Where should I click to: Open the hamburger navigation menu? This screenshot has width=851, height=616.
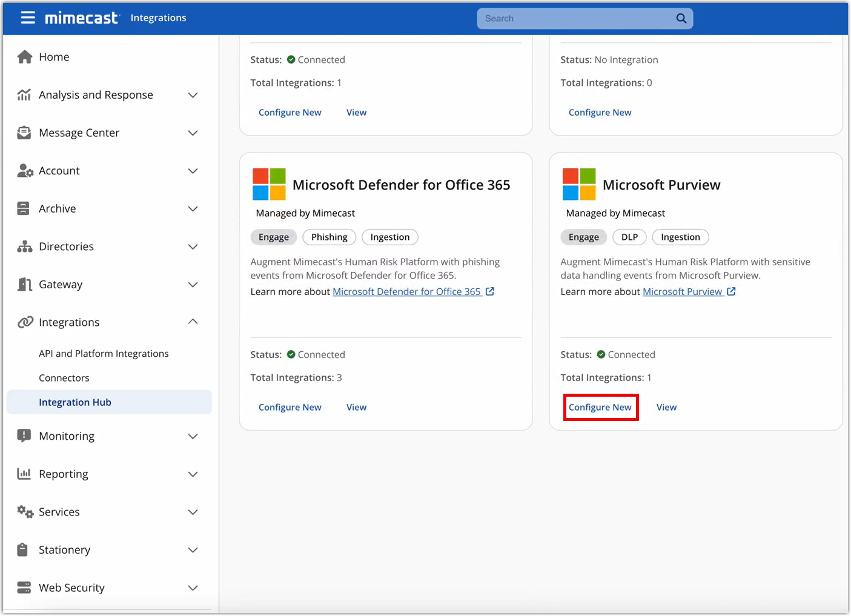(x=28, y=18)
